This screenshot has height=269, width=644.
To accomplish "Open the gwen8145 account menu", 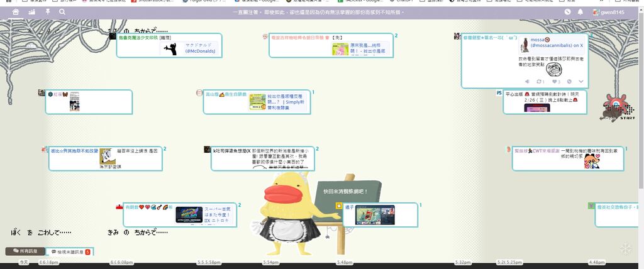I will pos(608,13).
